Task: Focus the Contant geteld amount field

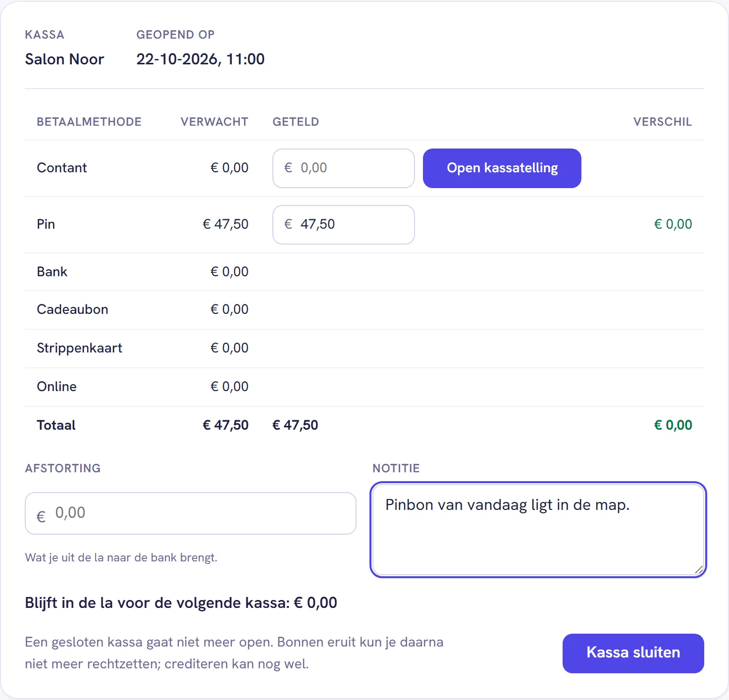Action: [x=343, y=168]
